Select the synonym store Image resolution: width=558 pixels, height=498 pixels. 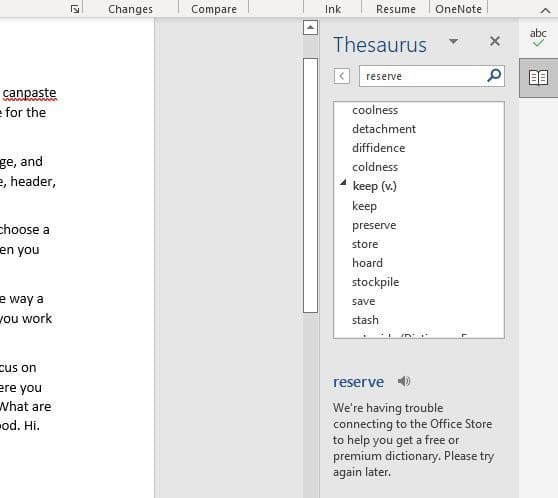pyautogui.click(x=365, y=244)
